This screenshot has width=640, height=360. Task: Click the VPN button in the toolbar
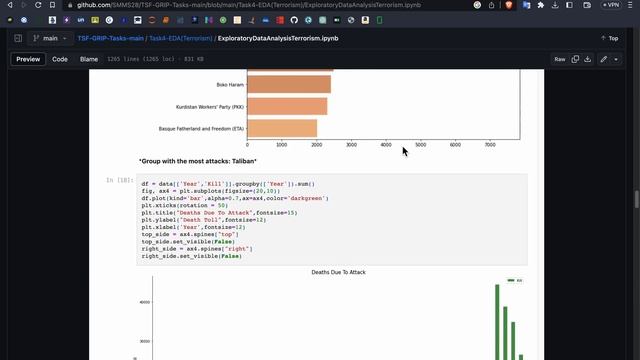click(x=611, y=5)
